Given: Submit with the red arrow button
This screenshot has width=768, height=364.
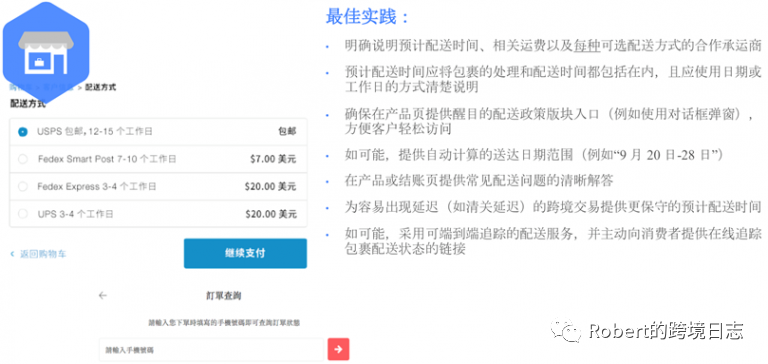Looking at the screenshot, I should [338, 350].
